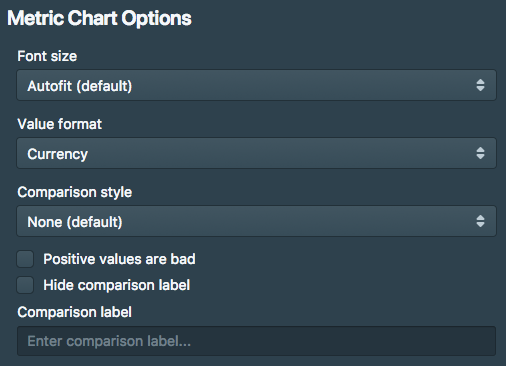This screenshot has height=366, width=506.
Task: Select the "Currency" value text
Action: [x=57, y=154]
